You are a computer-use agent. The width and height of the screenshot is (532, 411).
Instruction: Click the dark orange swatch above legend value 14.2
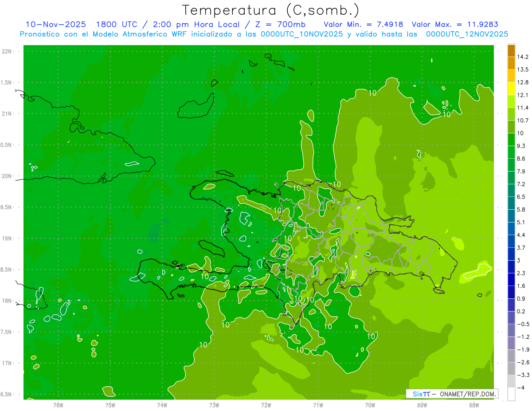(x=511, y=51)
